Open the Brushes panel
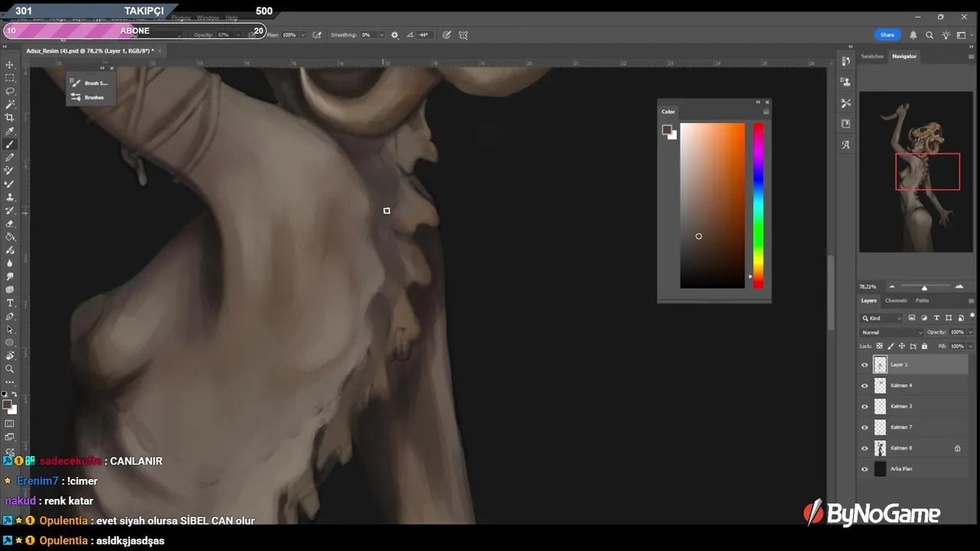This screenshot has width=980, height=551. (88, 97)
